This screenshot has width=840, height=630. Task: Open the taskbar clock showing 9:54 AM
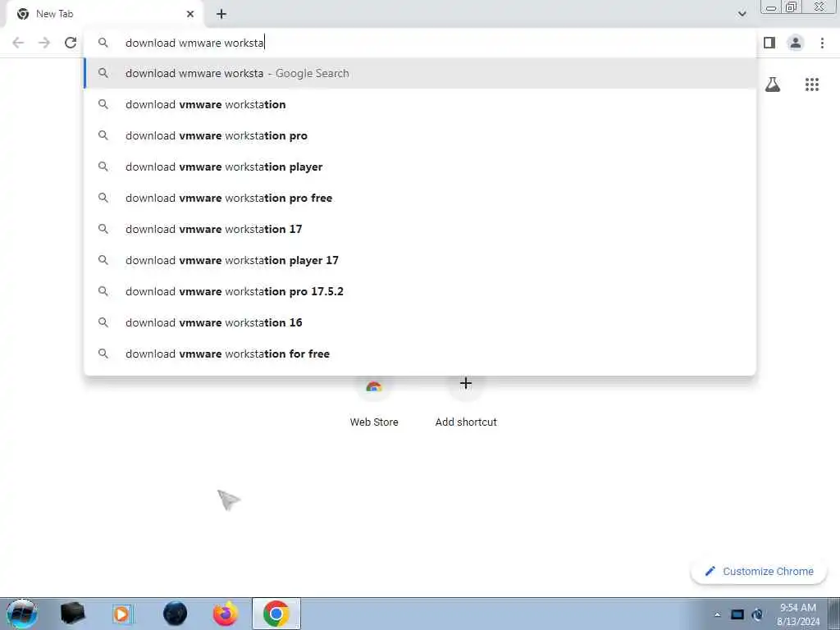797,614
